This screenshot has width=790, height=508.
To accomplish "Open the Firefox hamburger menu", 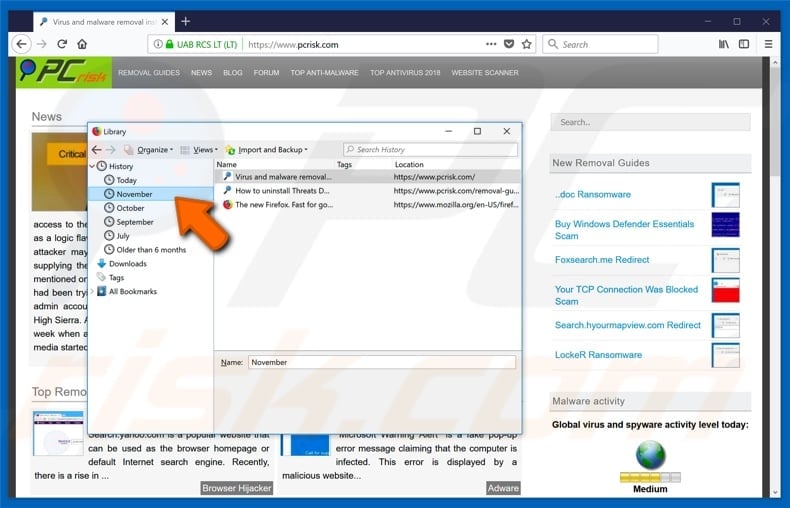I will 768,44.
